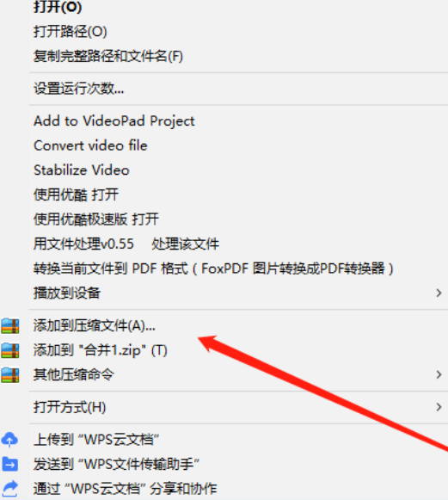
Task: Click the archive icon beside 其他压缩命令
Action: click(10, 375)
